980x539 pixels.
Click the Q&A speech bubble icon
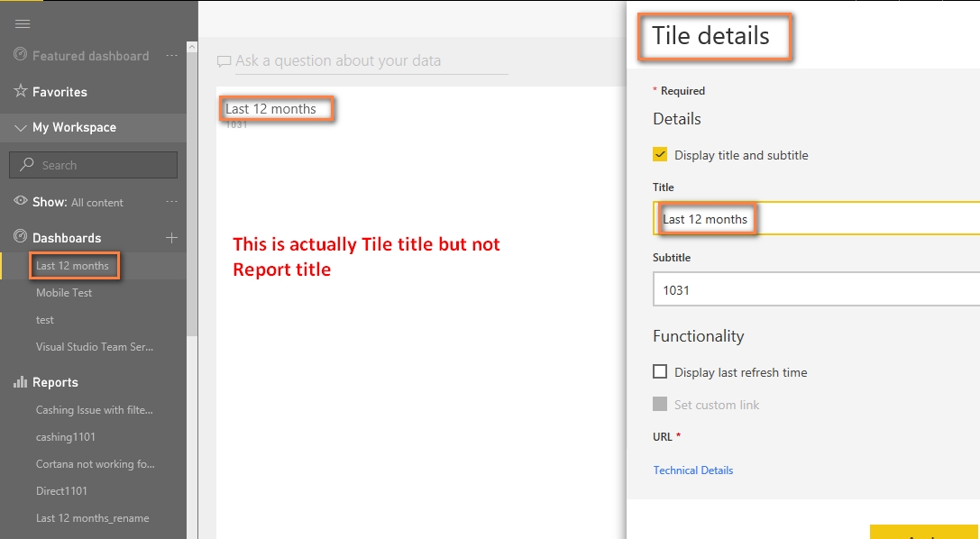tap(224, 61)
